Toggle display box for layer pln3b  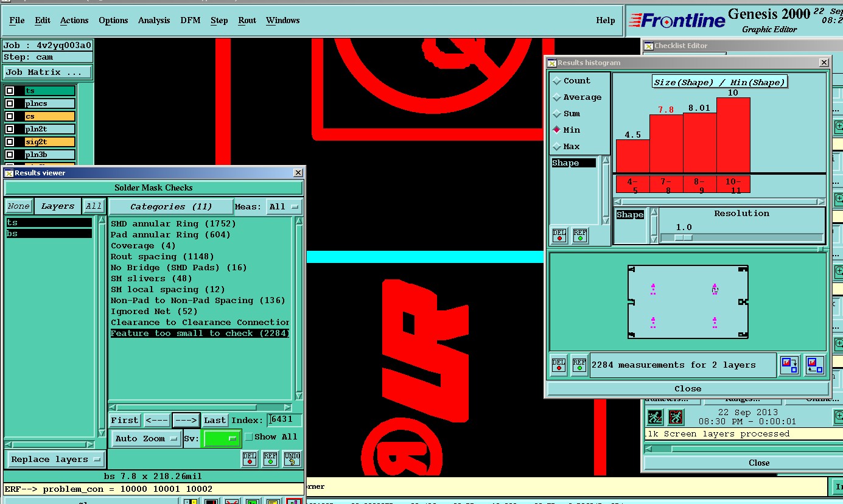tap(10, 155)
